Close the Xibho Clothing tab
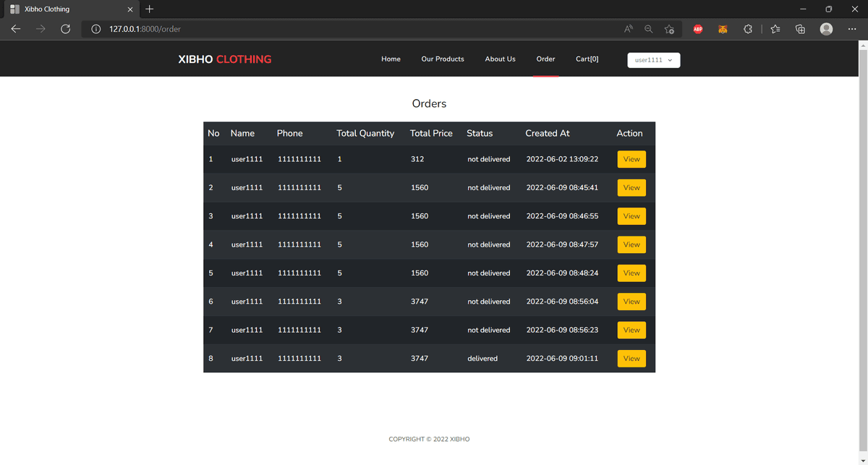Image resolution: width=868 pixels, height=465 pixels. [x=130, y=9]
